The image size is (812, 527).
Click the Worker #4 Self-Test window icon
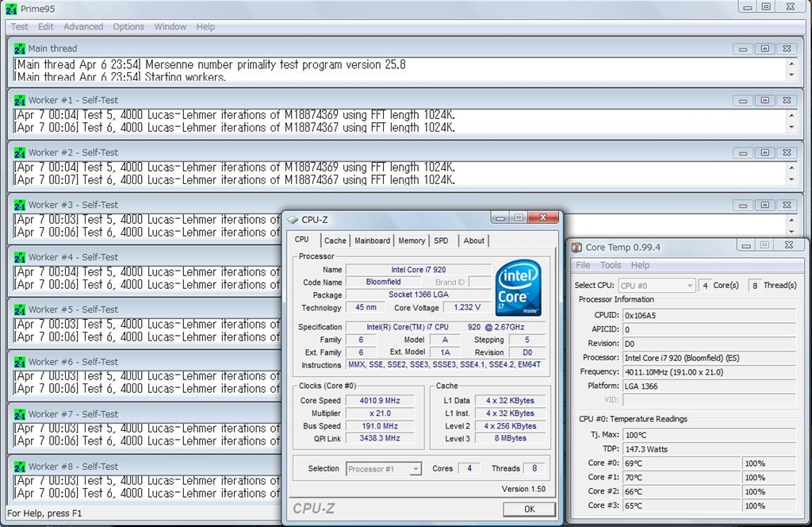[20, 257]
